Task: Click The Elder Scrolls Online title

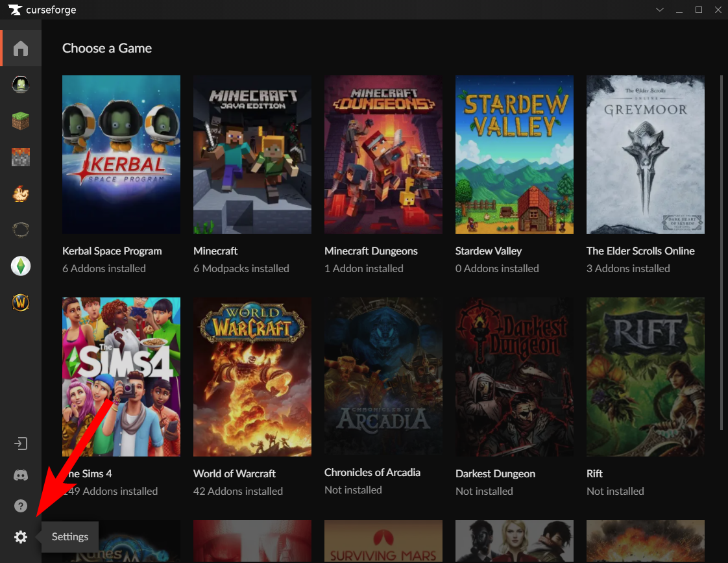Action: coord(640,251)
